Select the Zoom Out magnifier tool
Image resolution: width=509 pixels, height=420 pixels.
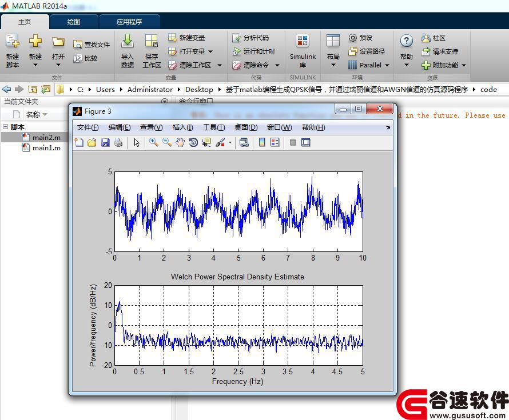click(x=167, y=142)
